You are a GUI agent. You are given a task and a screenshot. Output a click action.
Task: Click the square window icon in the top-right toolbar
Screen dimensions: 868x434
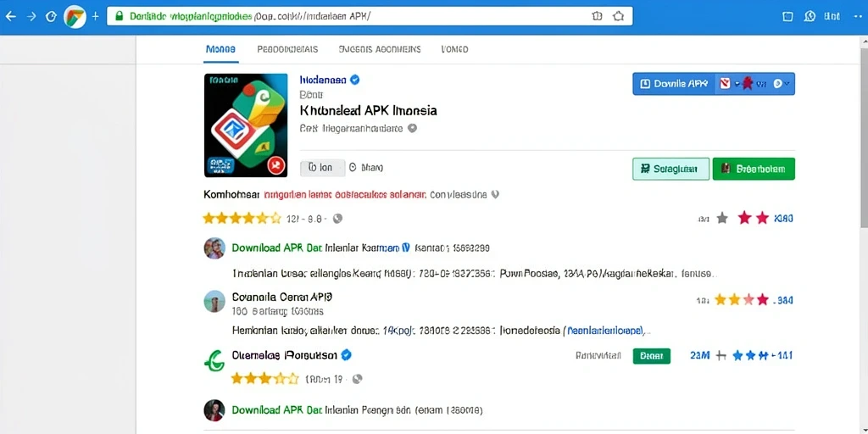(787, 17)
